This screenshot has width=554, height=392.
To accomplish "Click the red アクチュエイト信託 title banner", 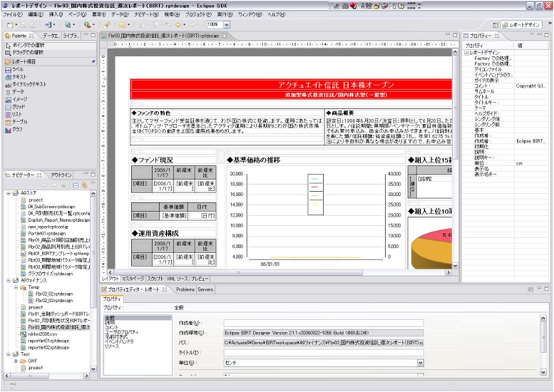I will click(291, 85).
